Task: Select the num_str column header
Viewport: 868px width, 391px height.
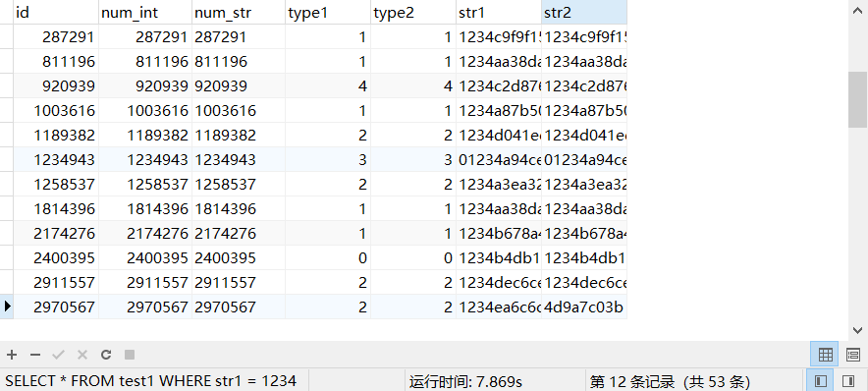Action: [239, 12]
